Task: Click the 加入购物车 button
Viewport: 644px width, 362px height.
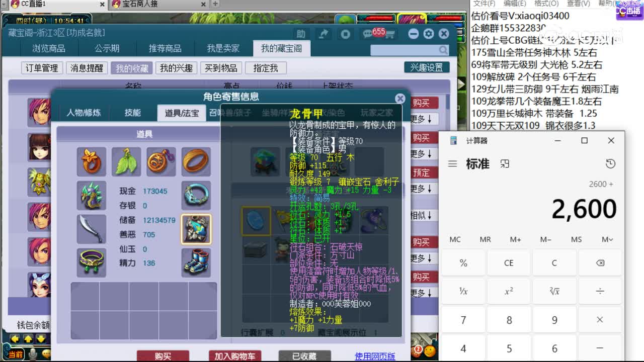Action: tap(234, 355)
